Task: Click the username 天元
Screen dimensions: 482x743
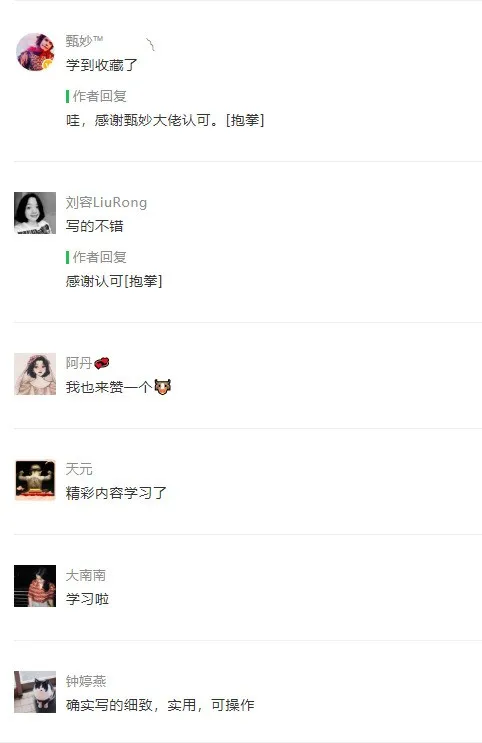Action: click(79, 469)
